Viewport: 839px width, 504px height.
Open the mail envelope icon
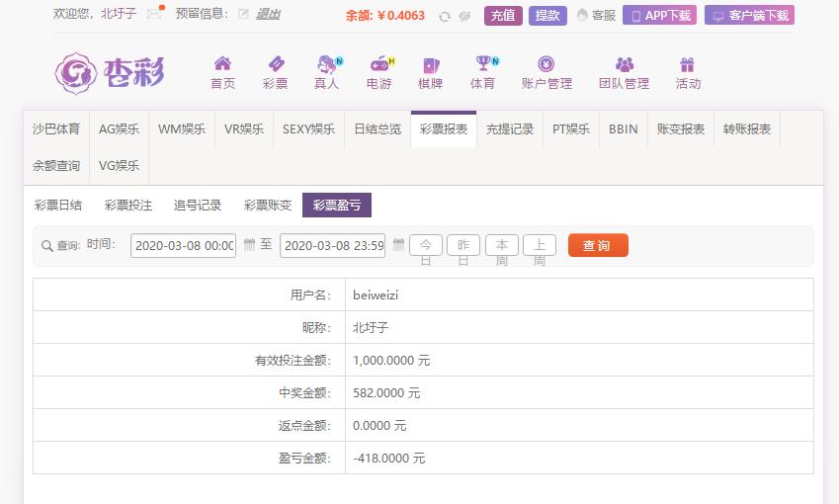[154, 14]
